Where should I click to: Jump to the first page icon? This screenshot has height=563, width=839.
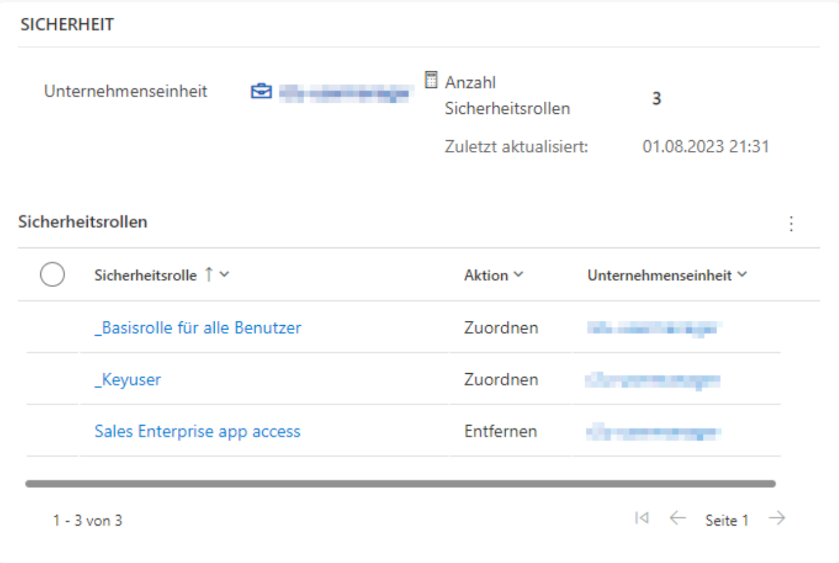[x=642, y=518]
